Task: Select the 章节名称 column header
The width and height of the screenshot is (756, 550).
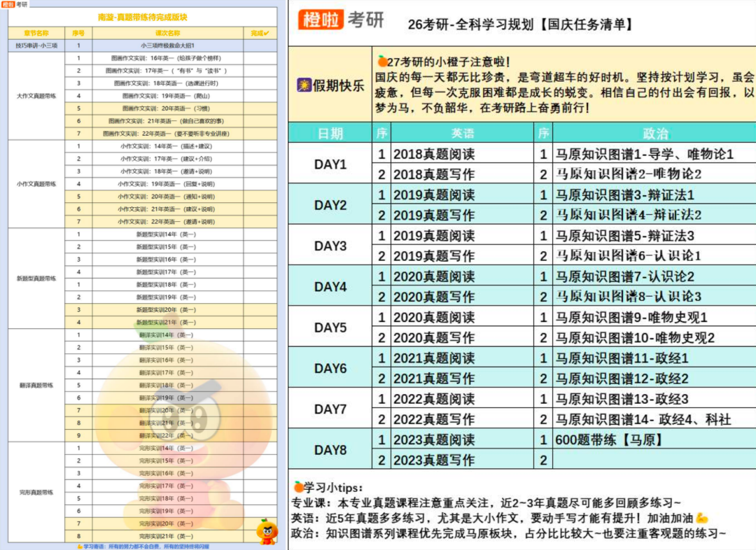Action: point(36,34)
